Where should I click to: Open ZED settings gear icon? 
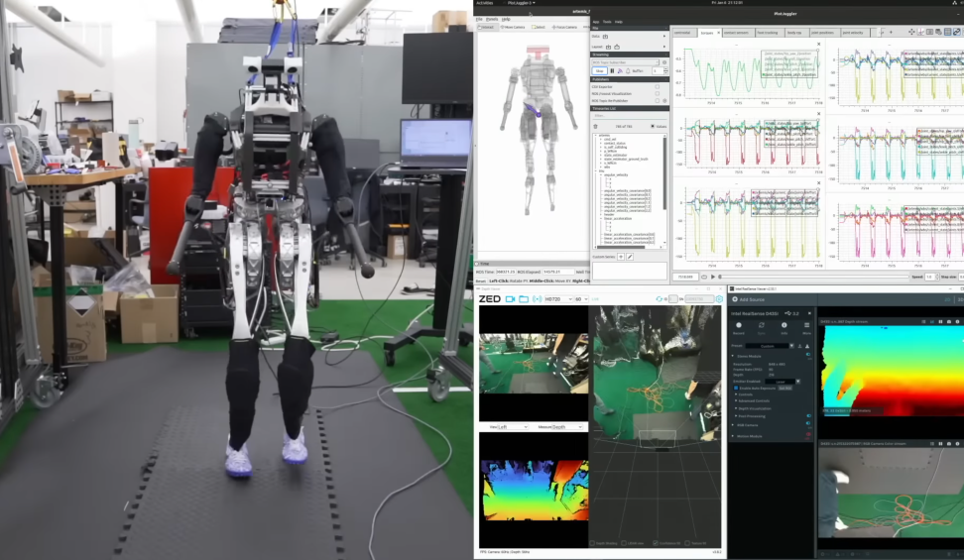pos(719,298)
